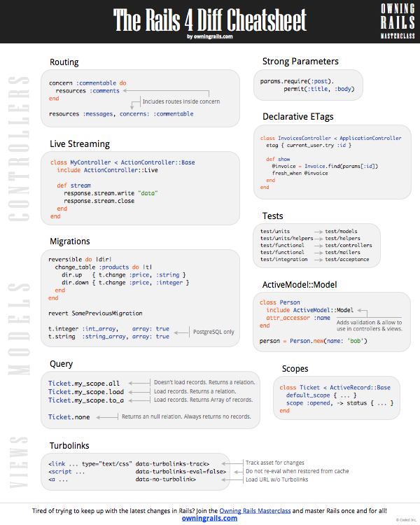Click 'include ActiveModel::Model' line
420x525 pixels.
tap(310, 310)
